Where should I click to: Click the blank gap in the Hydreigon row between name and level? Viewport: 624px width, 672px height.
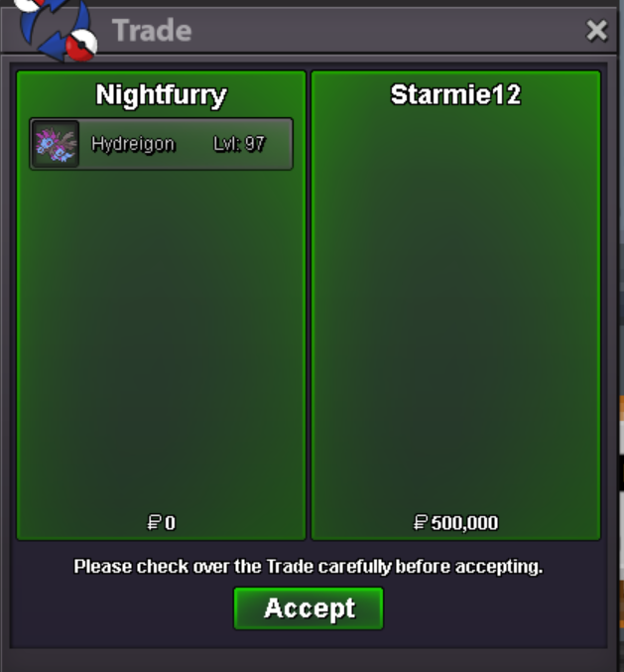[194, 144]
